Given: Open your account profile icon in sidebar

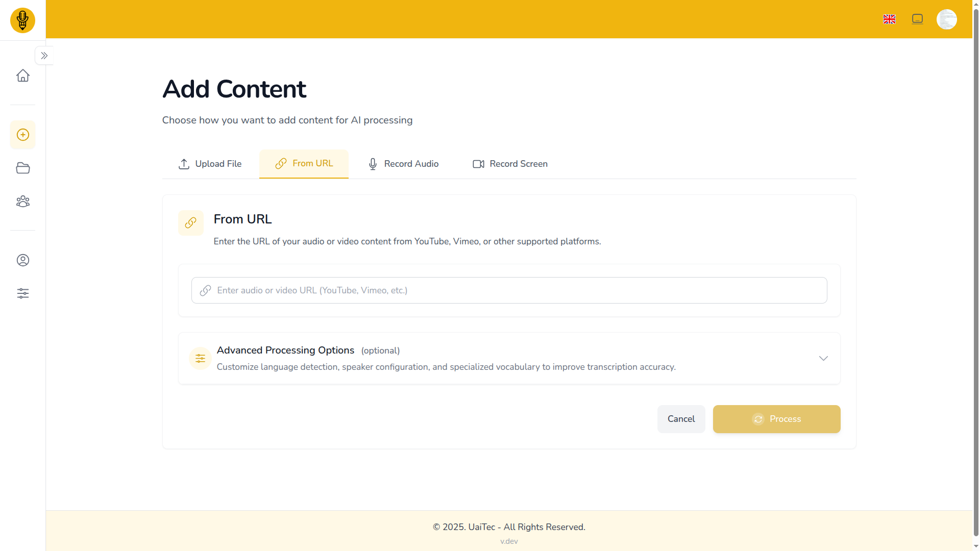Looking at the screenshot, I should coord(23,260).
